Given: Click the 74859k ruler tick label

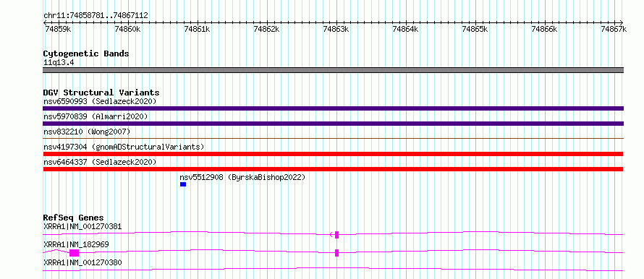Looking at the screenshot, I should (x=58, y=29).
